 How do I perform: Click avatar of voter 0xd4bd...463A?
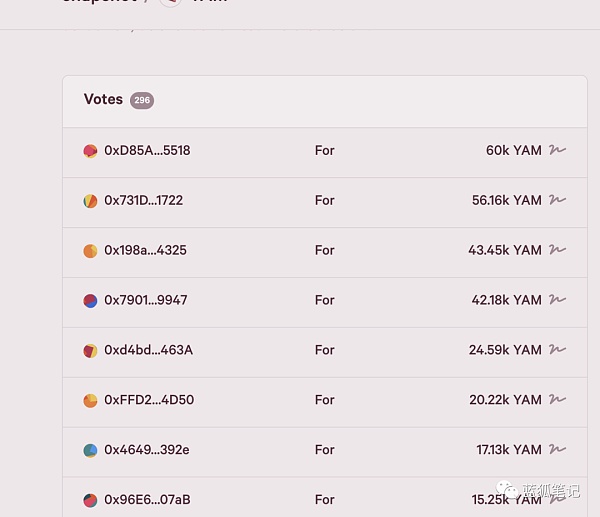coord(91,351)
